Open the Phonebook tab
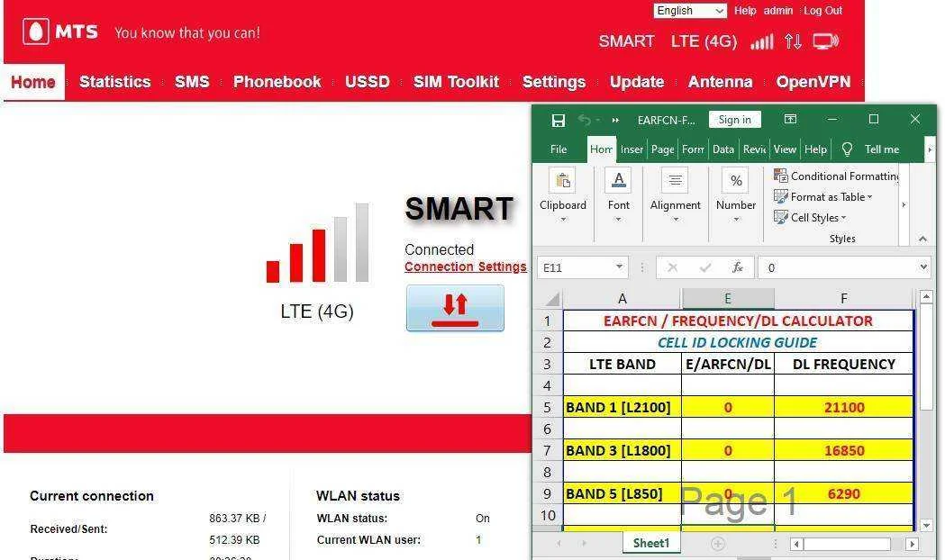945x560 pixels. coord(277,82)
